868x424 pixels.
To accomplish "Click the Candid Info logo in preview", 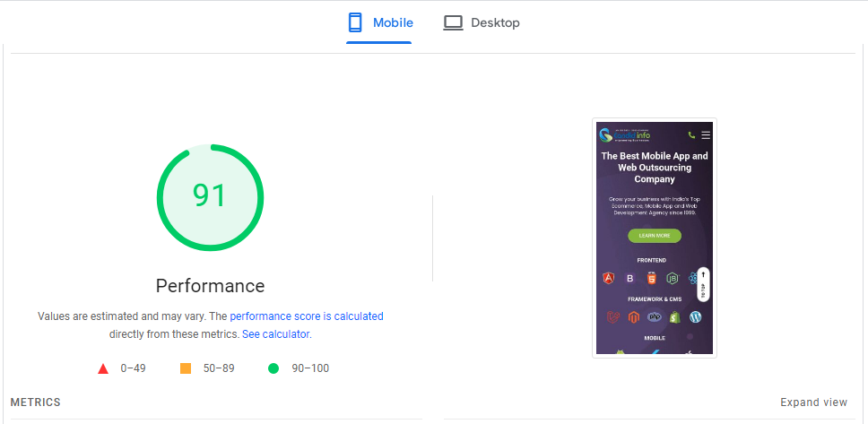I will coord(624,135).
